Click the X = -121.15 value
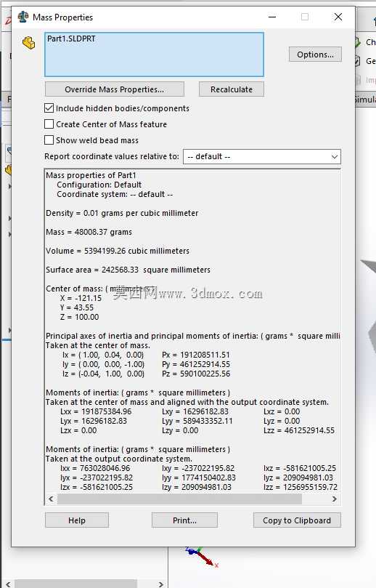Image resolution: width=376 pixels, height=588 pixels. pos(81,298)
